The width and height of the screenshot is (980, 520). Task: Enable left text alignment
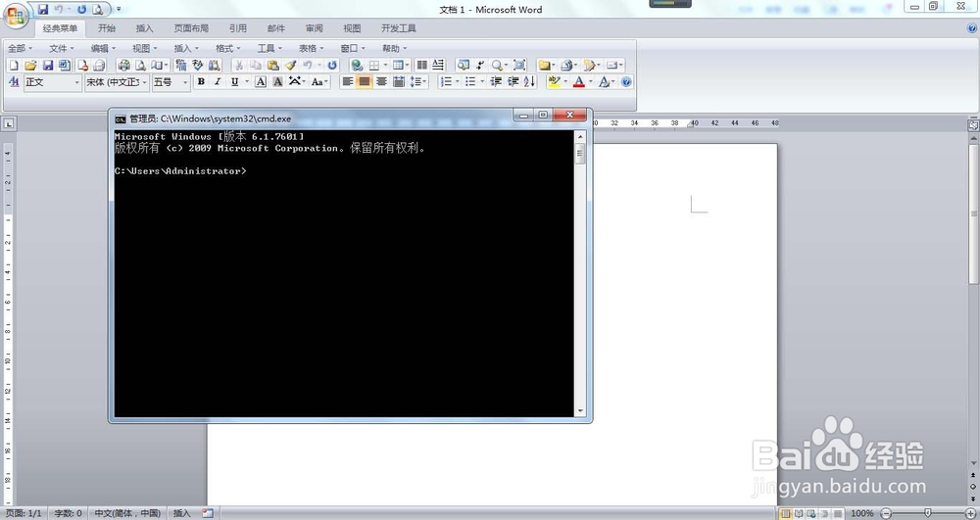pos(348,82)
